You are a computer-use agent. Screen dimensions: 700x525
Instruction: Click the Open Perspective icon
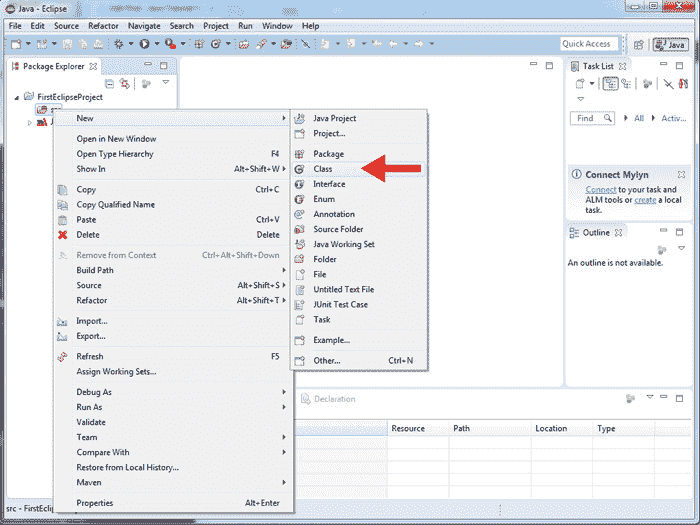[x=639, y=44]
